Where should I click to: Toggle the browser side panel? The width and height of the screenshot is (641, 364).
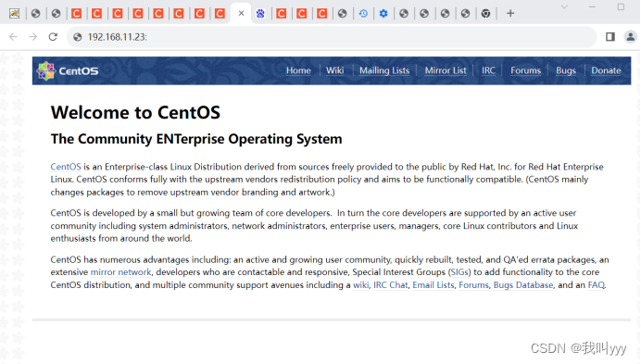pyautogui.click(x=610, y=37)
